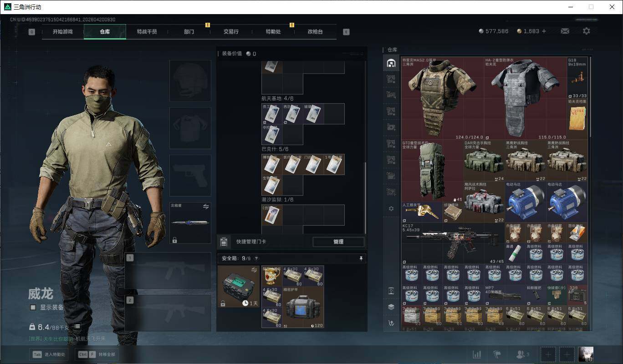This screenshot has height=364, width=623.
Task: Click the safe box container image
Action: click(x=239, y=286)
